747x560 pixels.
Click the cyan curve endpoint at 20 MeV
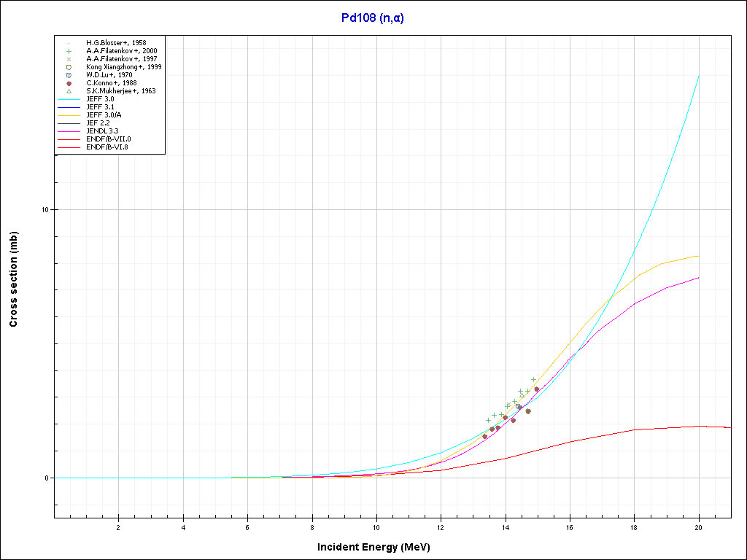pos(699,76)
